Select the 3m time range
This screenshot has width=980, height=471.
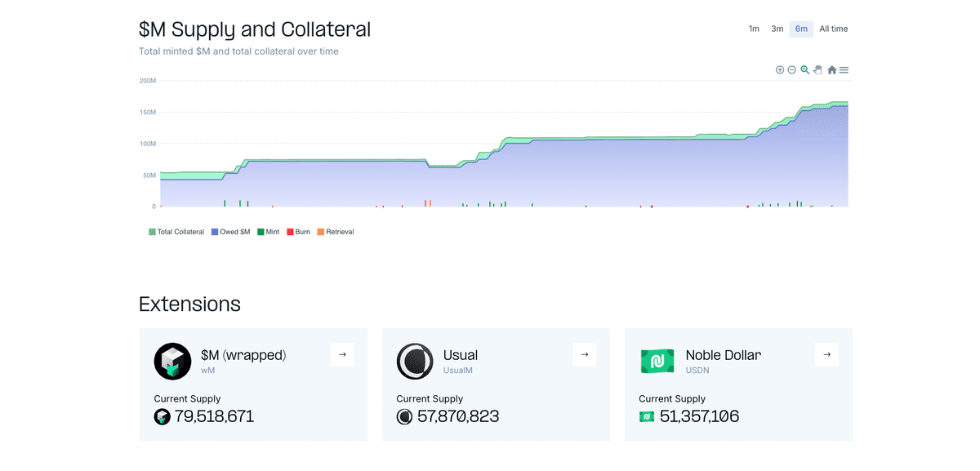[x=777, y=29]
